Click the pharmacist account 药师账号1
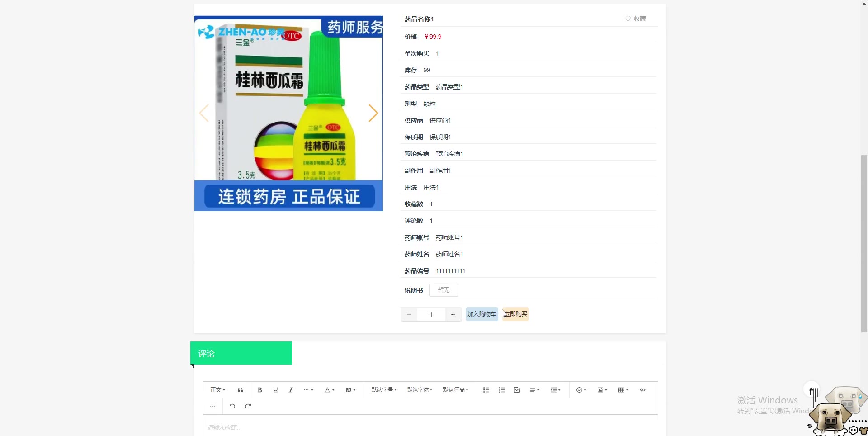The height and width of the screenshot is (436, 868). click(449, 237)
